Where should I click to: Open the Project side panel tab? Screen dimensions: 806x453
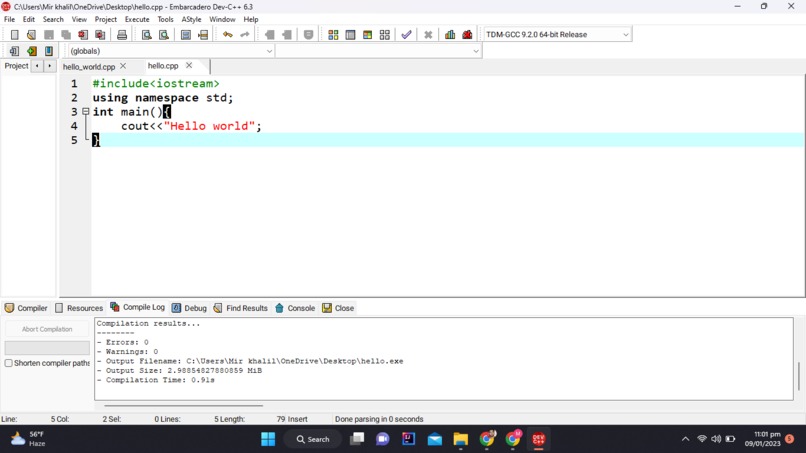pyautogui.click(x=16, y=66)
